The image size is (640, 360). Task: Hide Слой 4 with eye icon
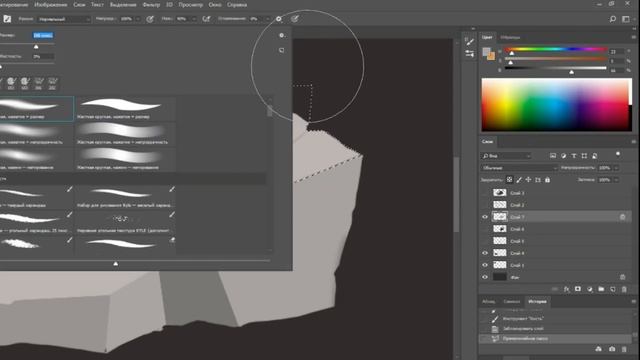[x=485, y=253]
